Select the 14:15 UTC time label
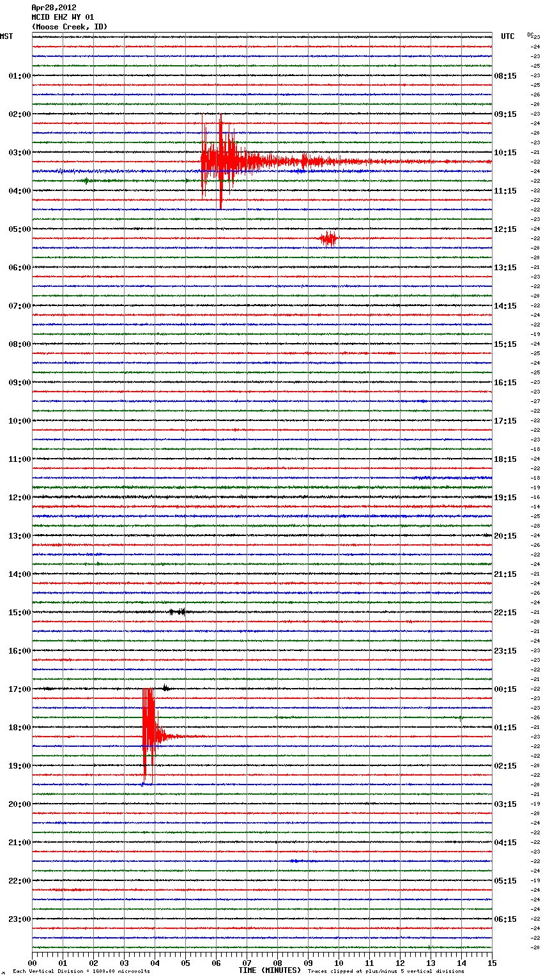 click(505, 306)
